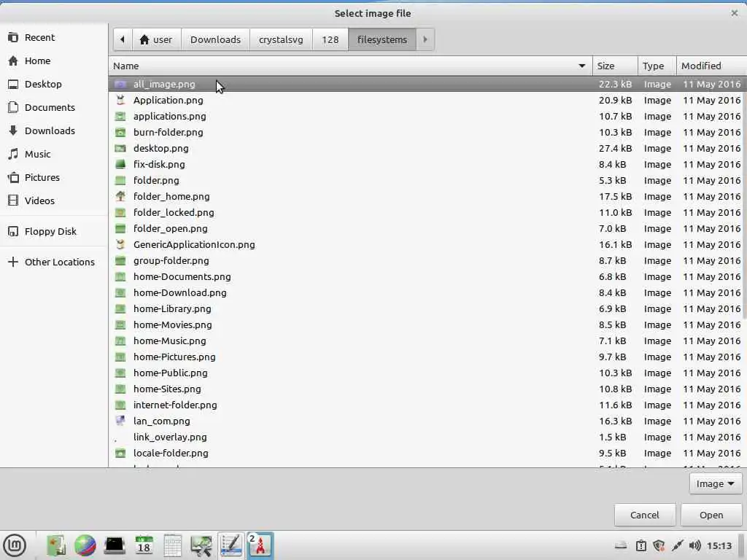
Task: Open Downloads in the places sidebar
Action: (x=42, y=131)
